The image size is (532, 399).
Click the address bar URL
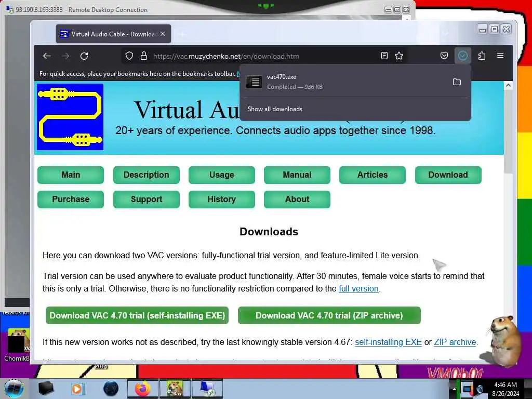click(226, 56)
